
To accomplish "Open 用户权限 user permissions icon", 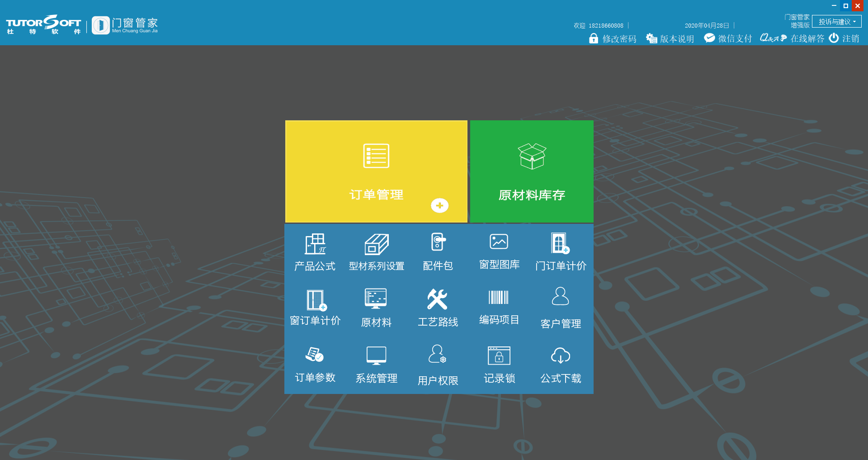I will coord(438,365).
